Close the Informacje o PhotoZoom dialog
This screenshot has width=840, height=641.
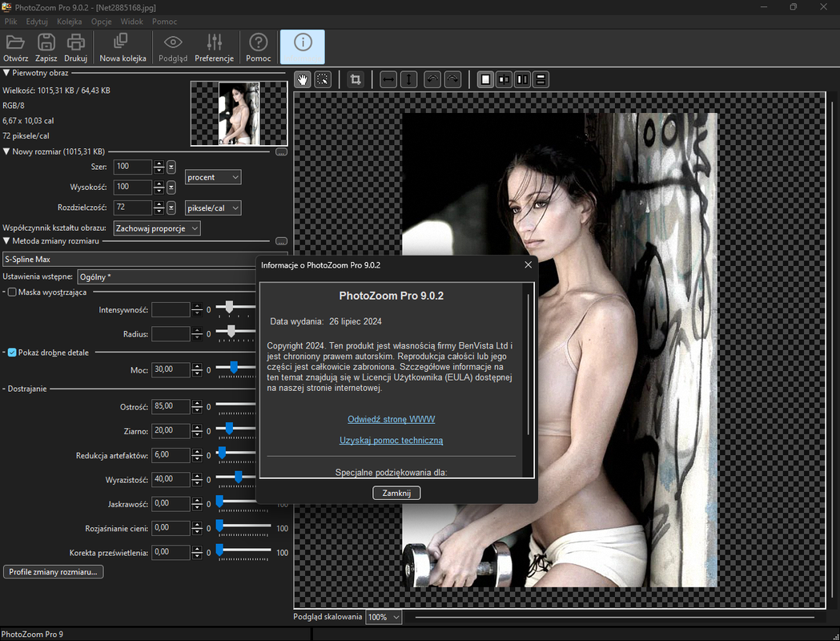pos(529,264)
